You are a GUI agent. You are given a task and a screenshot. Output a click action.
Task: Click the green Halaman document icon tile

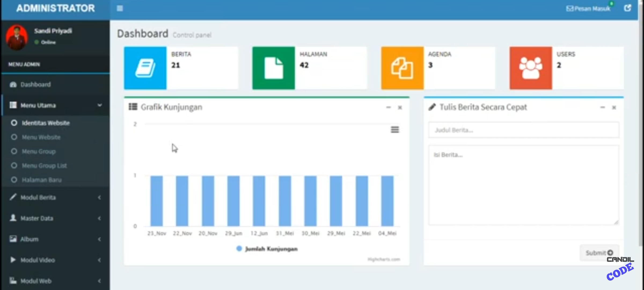(273, 68)
